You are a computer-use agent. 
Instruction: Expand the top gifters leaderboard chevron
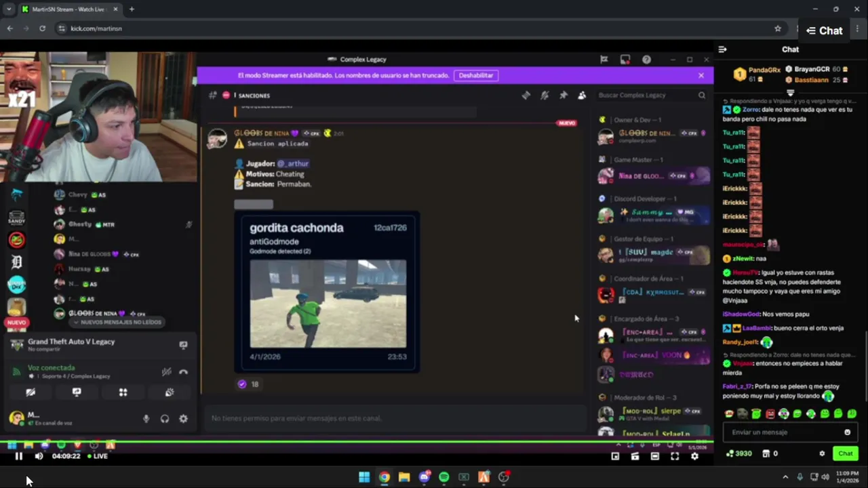click(790, 92)
